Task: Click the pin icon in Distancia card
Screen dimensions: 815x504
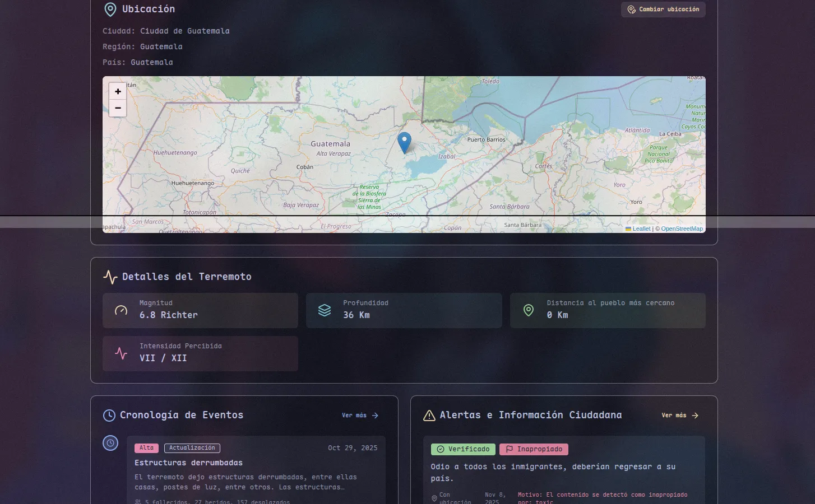Action: point(529,310)
